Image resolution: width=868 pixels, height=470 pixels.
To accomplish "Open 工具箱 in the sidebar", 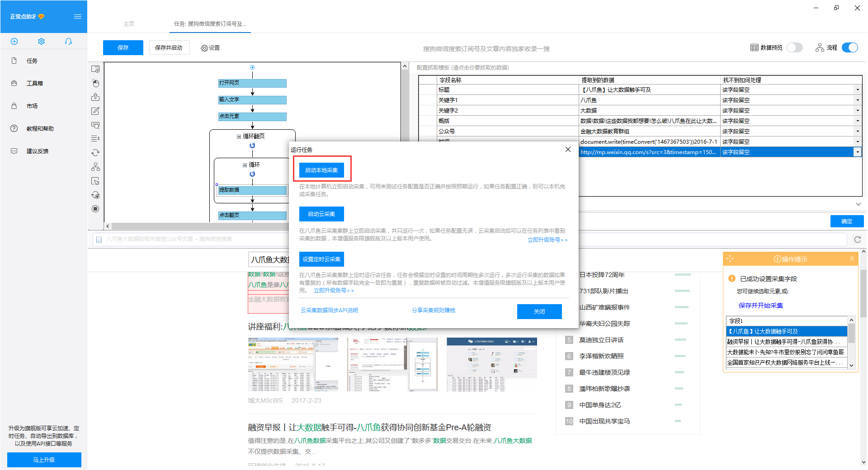I will click(34, 84).
